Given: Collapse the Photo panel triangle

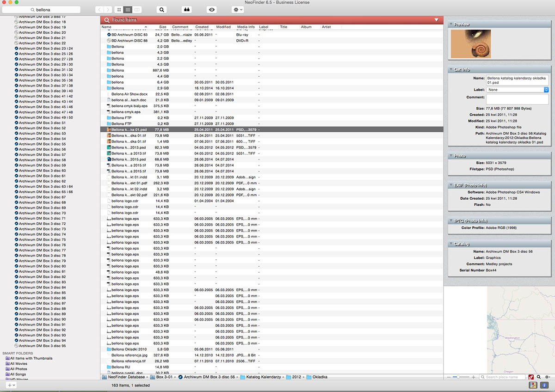Looking at the screenshot, I should tap(450, 156).
